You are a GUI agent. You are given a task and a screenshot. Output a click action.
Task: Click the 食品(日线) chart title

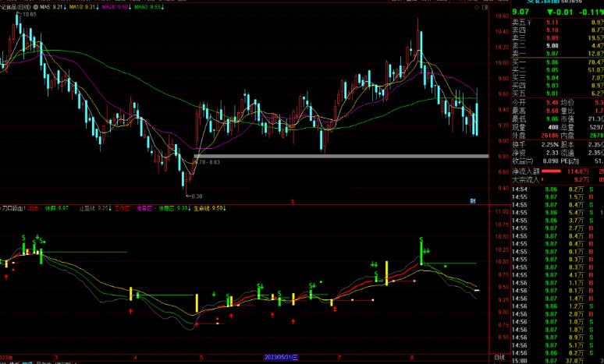pyautogui.click(x=16, y=7)
